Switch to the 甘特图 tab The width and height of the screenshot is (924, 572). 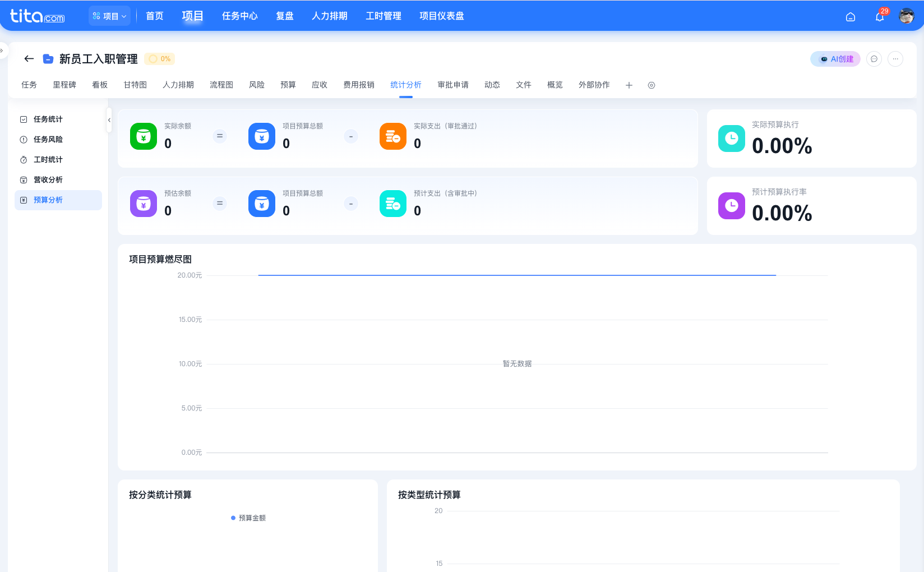[x=135, y=85]
